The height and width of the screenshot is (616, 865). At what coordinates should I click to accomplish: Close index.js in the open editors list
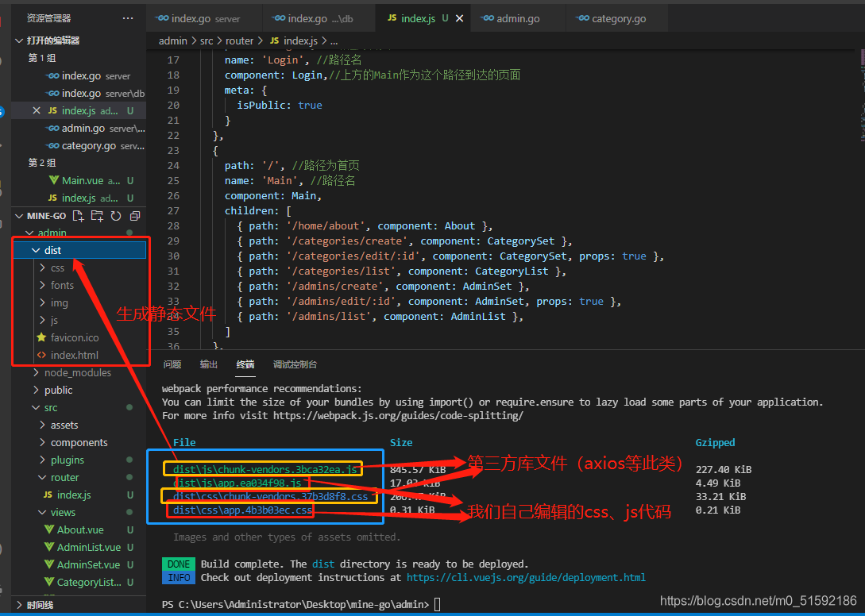[x=37, y=111]
